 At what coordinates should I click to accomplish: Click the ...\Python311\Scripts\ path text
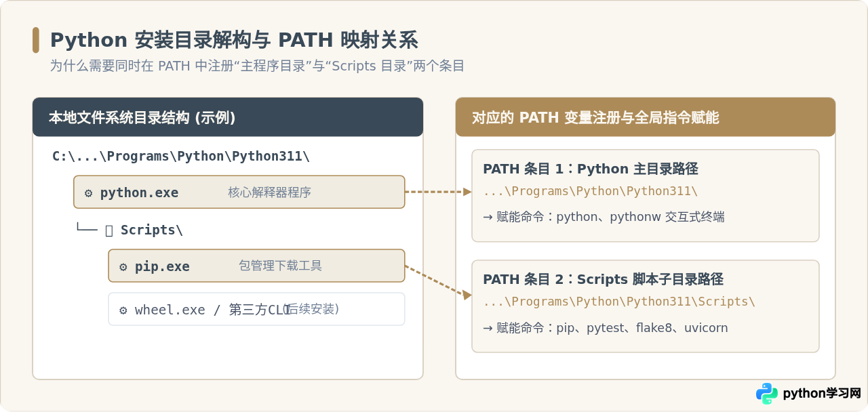tap(619, 302)
